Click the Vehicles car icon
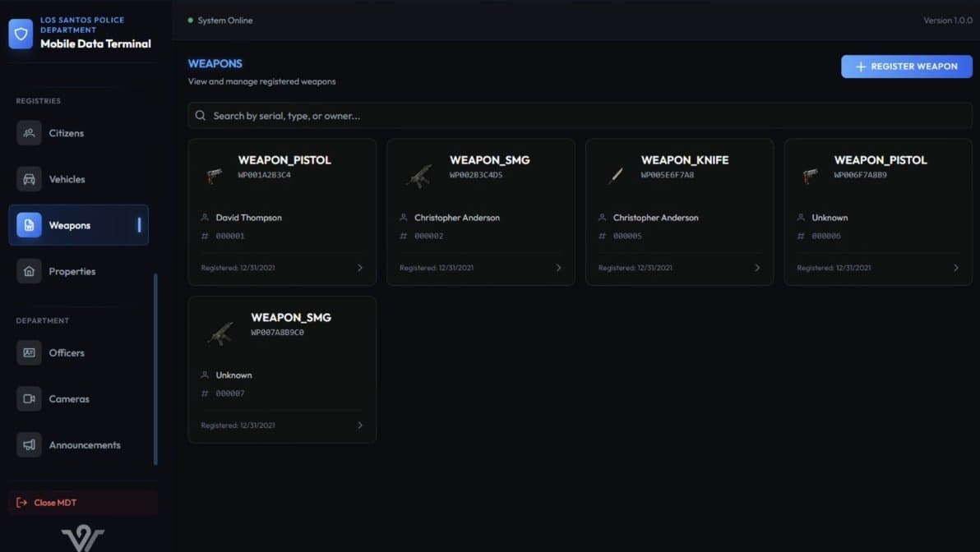Screen dimensions: 980x552 coord(29,179)
